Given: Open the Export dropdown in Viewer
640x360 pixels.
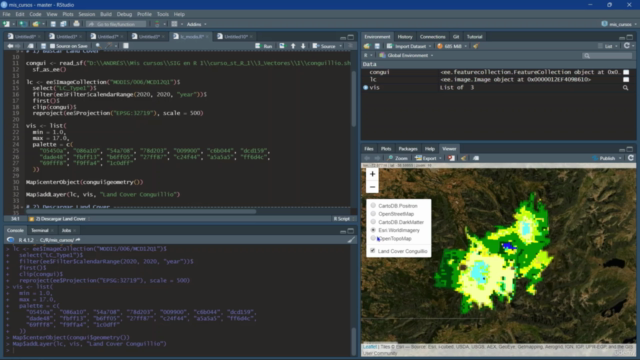Looking at the screenshot, I should (x=429, y=158).
